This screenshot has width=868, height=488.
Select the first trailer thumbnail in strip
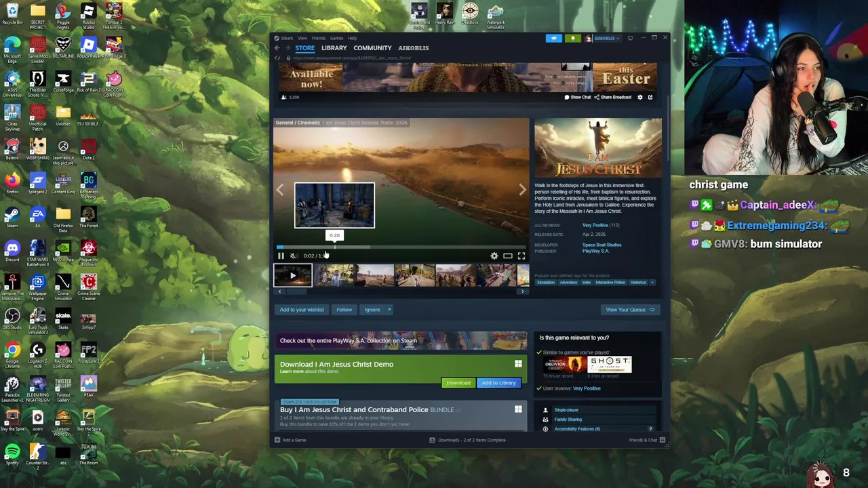coord(293,275)
